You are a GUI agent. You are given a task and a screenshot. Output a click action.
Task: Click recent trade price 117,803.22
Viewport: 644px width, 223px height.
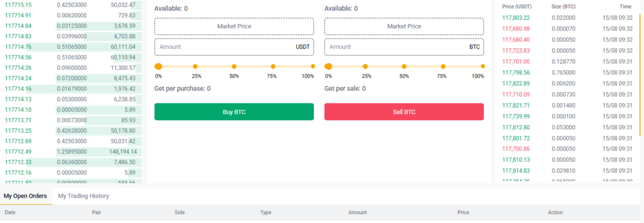click(x=516, y=18)
